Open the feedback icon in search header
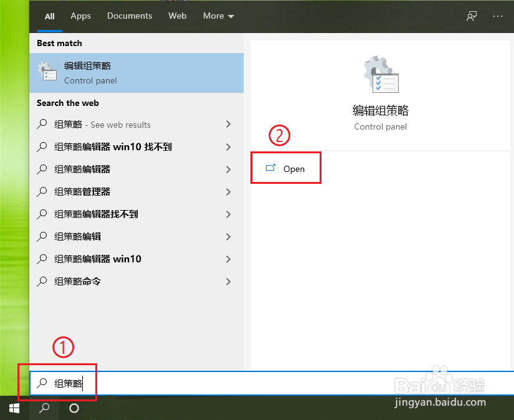This screenshot has height=420, width=514. (x=472, y=16)
